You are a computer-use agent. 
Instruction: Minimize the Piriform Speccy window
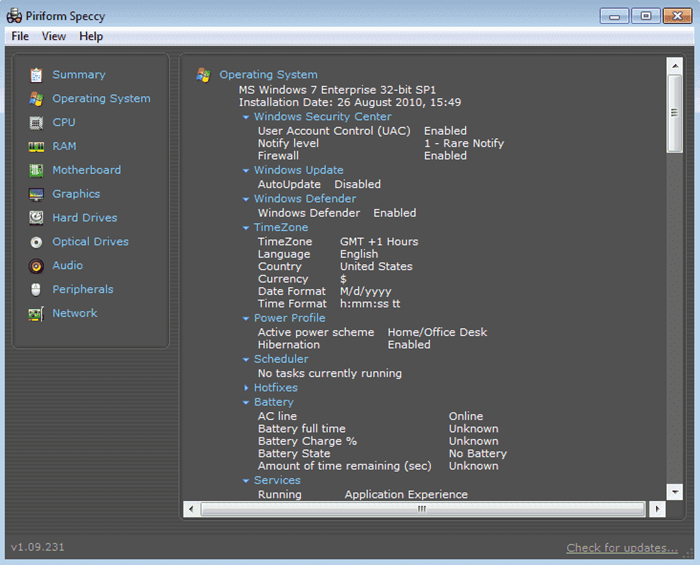point(614,17)
